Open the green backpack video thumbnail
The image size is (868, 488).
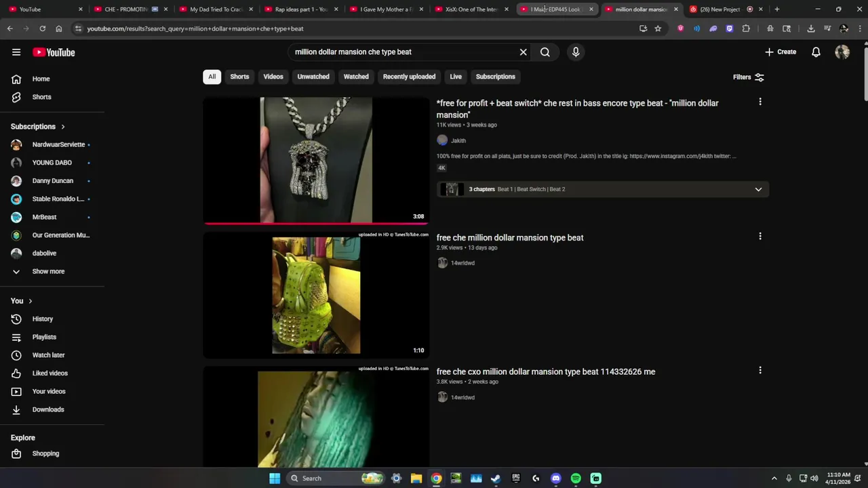(x=316, y=295)
